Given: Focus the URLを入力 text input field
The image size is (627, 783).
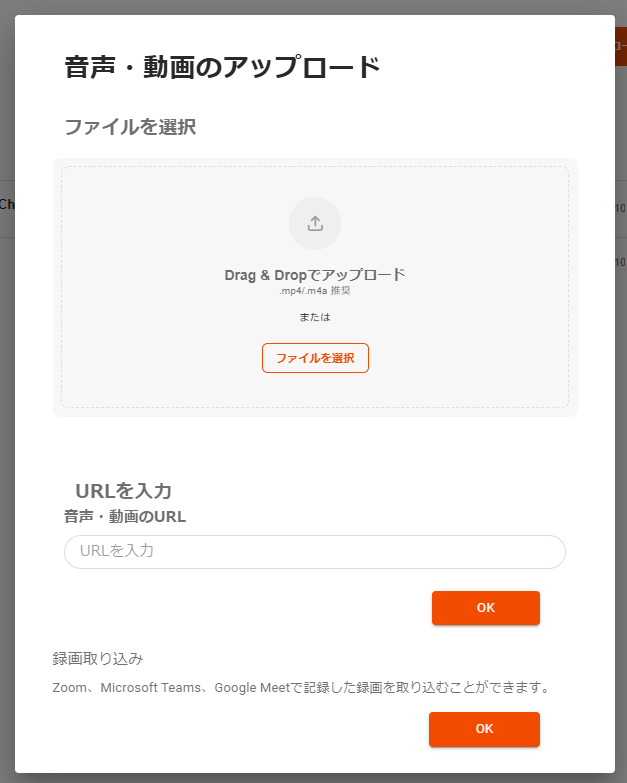Looking at the screenshot, I should (x=315, y=551).
